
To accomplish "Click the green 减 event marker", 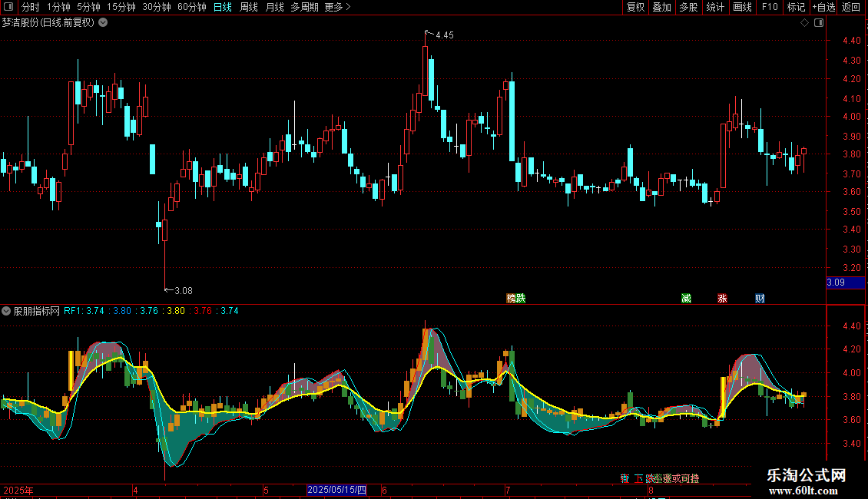I will 687,298.
